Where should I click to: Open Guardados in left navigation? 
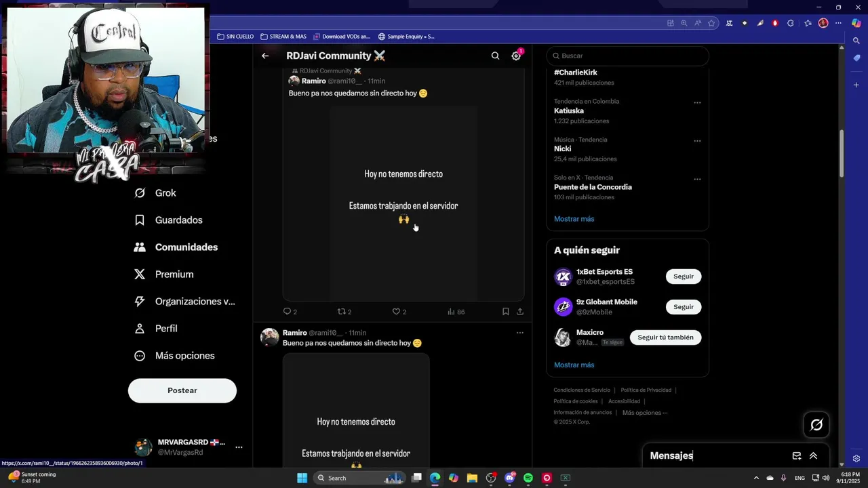tap(169, 220)
